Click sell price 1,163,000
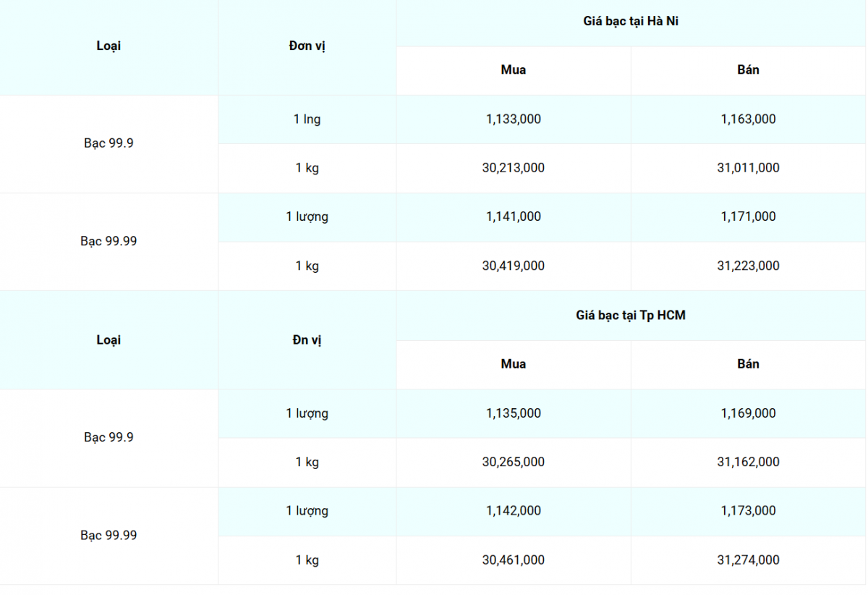 coord(748,119)
